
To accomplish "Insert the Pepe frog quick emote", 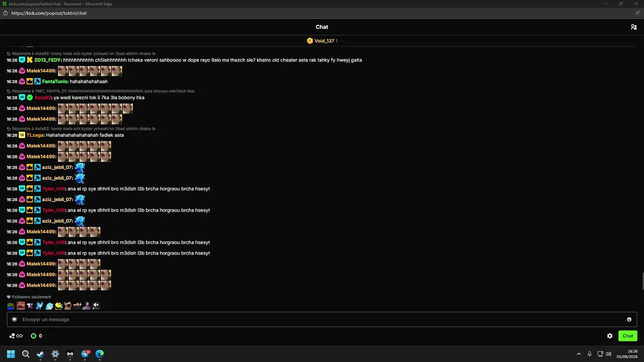I will pos(11,306).
